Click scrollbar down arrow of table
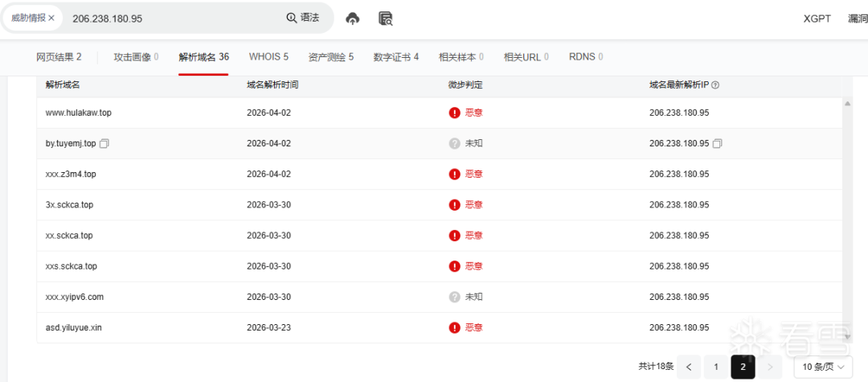The image size is (868, 382). pyautogui.click(x=847, y=338)
